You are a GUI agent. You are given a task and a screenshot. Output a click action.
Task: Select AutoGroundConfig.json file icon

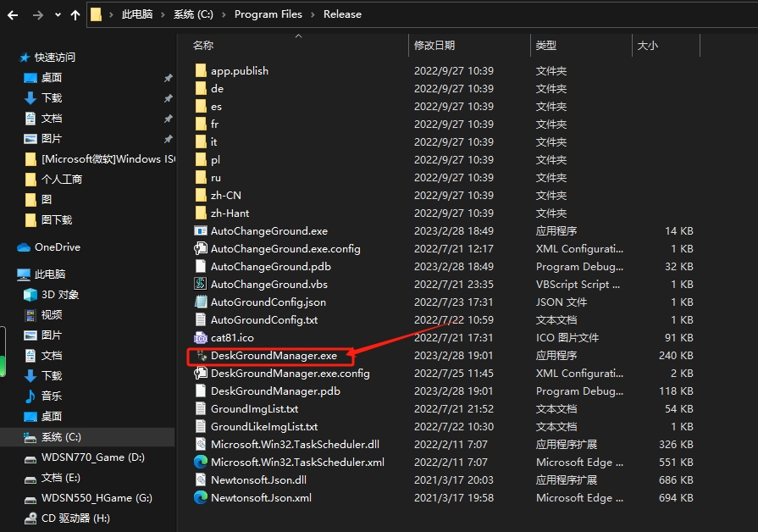[201, 302]
